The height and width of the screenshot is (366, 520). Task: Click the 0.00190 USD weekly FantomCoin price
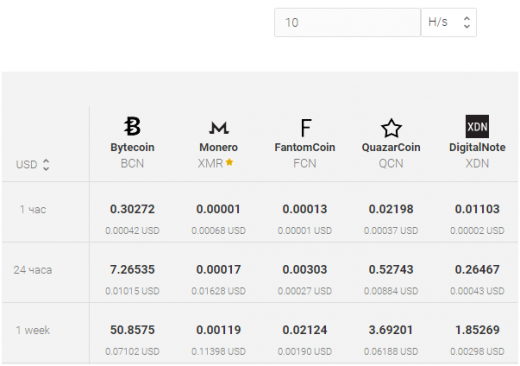[305, 351]
